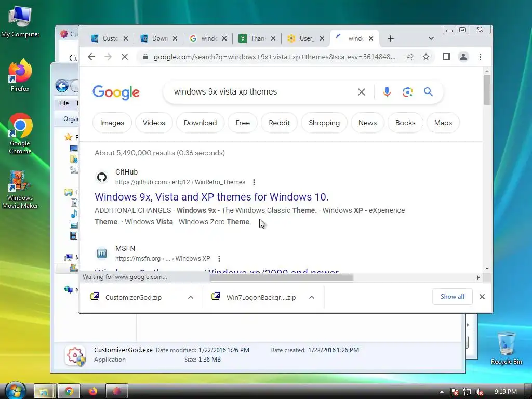Expand CustomizerGod.zip download options
This screenshot has width=532, height=399.
point(191,297)
